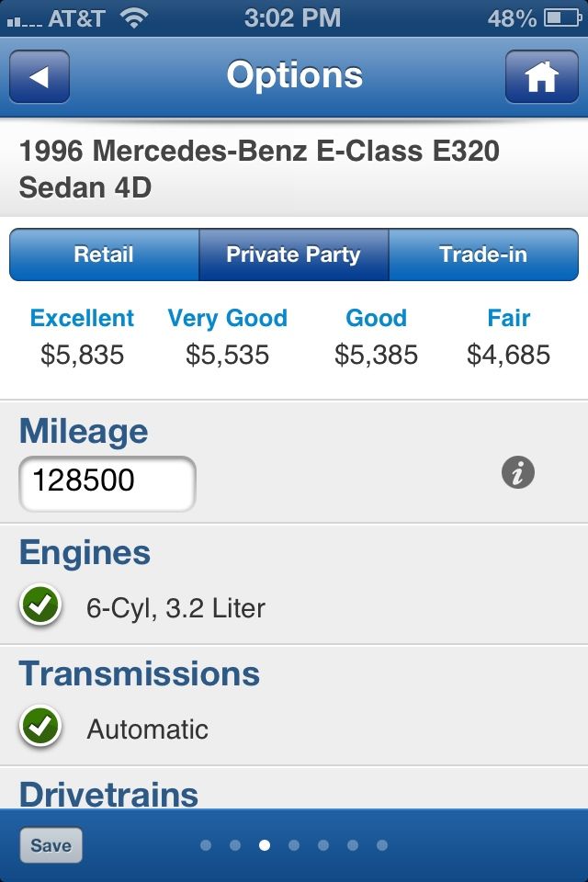Toggle the 6-Cyl, 3.2 Liter engine checkmark

[40, 605]
